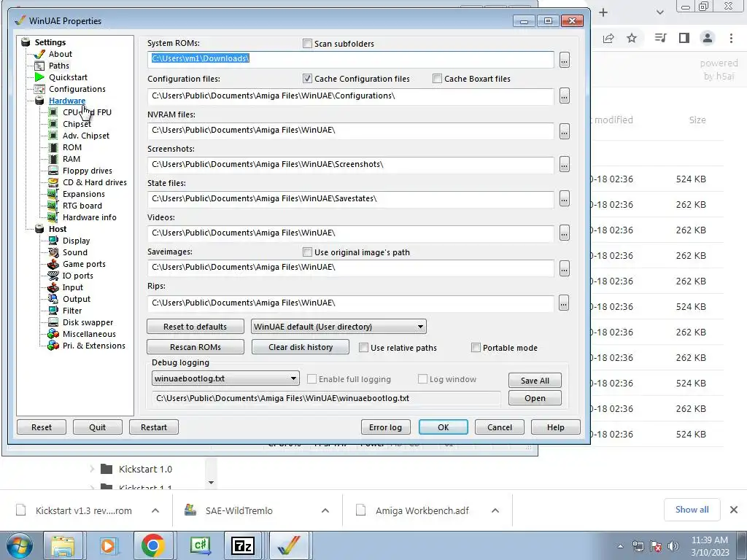Open Quickstart via green arrow icon
Viewport: 747px width, 560px height.
(39, 77)
